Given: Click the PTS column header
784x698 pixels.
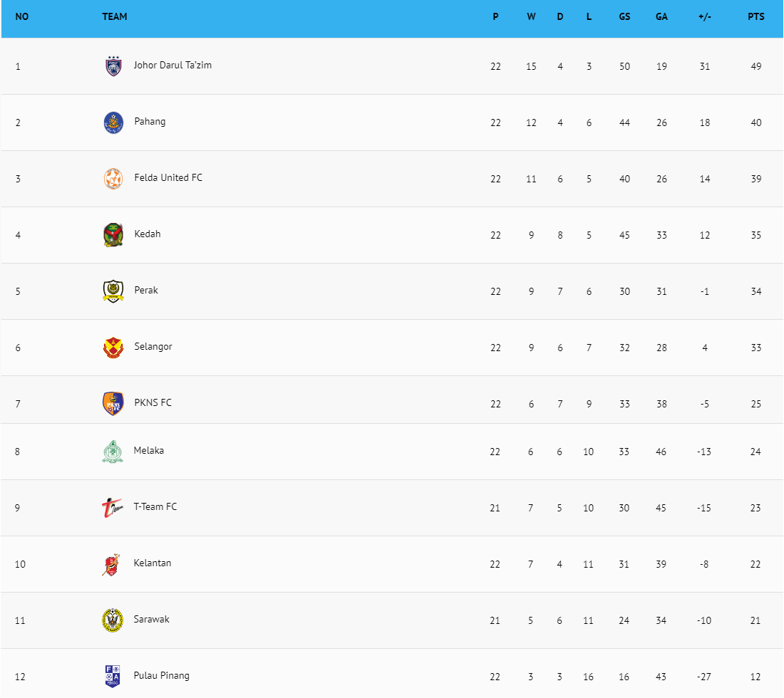Looking at the screenshot, I should point(755,17).
